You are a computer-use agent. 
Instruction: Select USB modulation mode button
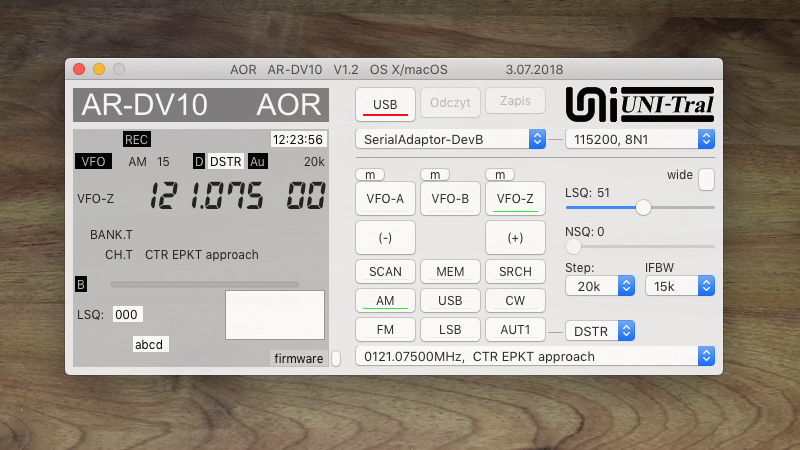coord(450,301)
